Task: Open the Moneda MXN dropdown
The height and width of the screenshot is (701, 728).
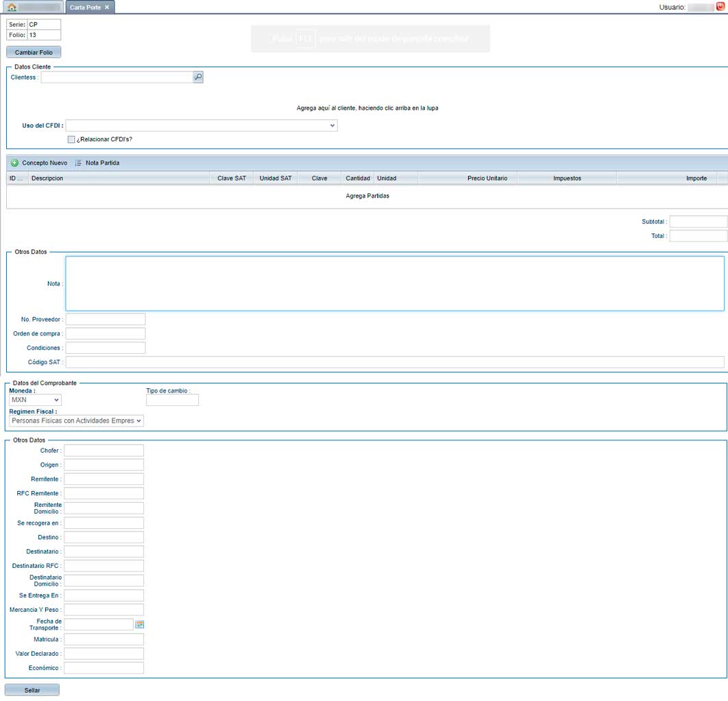Action: click(35, 400)
